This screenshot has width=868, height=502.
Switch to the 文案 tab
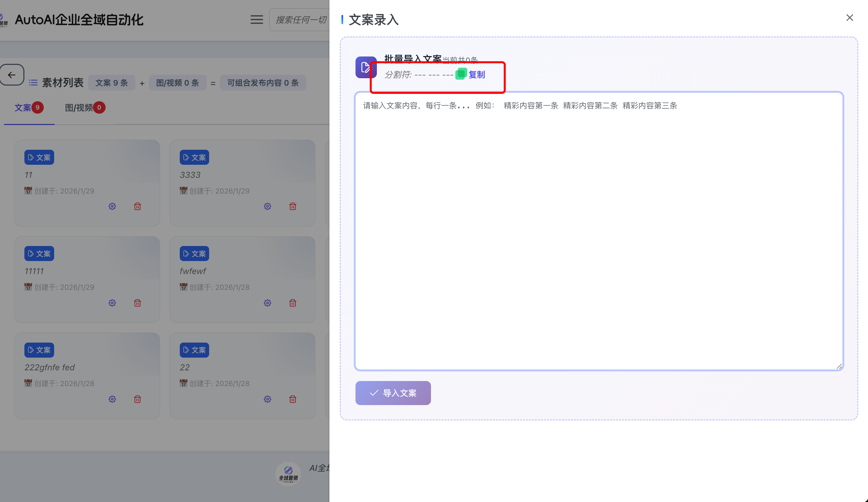tap(23, 108)
